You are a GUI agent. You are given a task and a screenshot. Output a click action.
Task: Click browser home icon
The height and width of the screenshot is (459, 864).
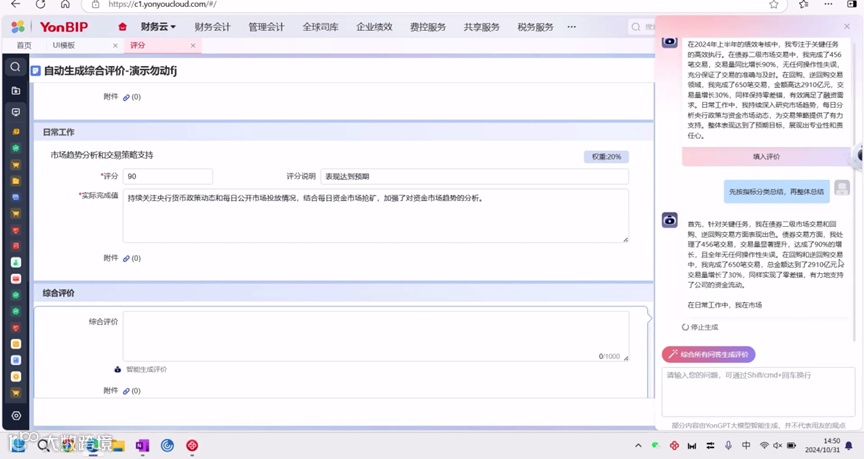65,4
